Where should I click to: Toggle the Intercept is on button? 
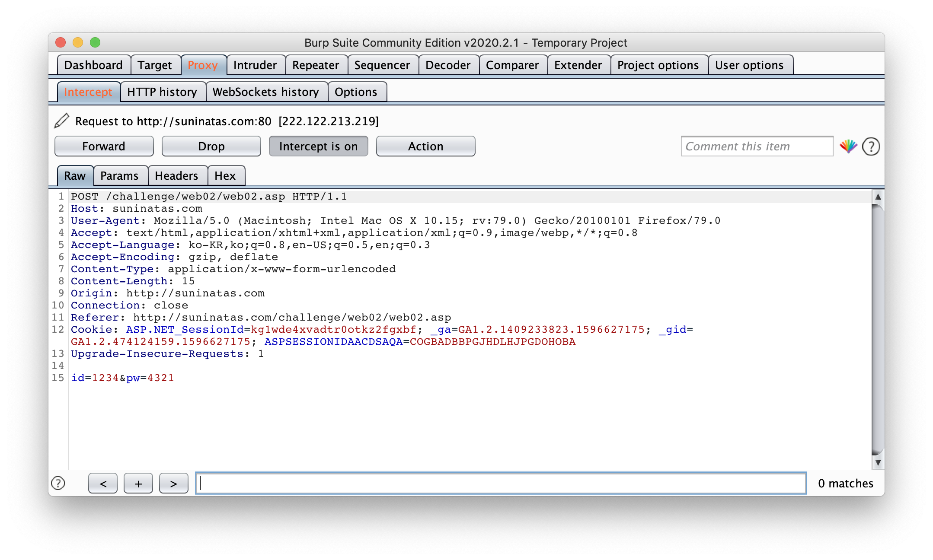coord(318,146)
